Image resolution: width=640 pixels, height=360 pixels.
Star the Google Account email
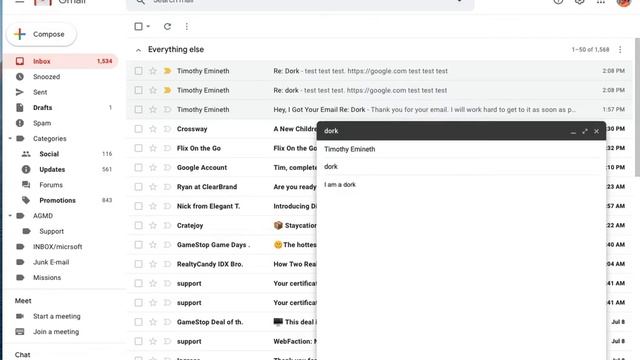153,167
